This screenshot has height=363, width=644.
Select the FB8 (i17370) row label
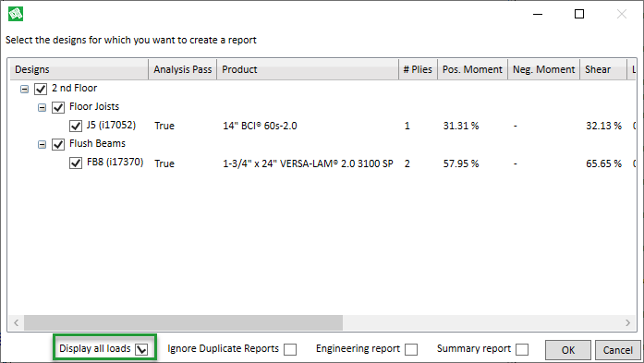[115, 162]
